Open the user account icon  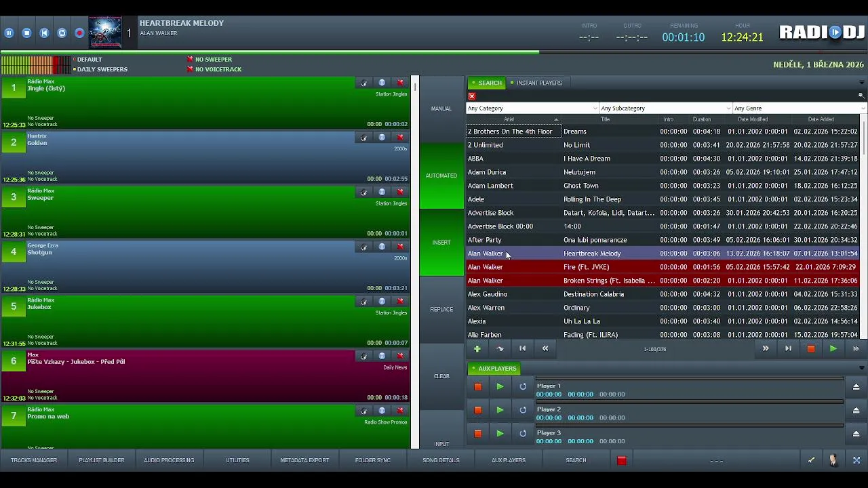pos(833,460)
